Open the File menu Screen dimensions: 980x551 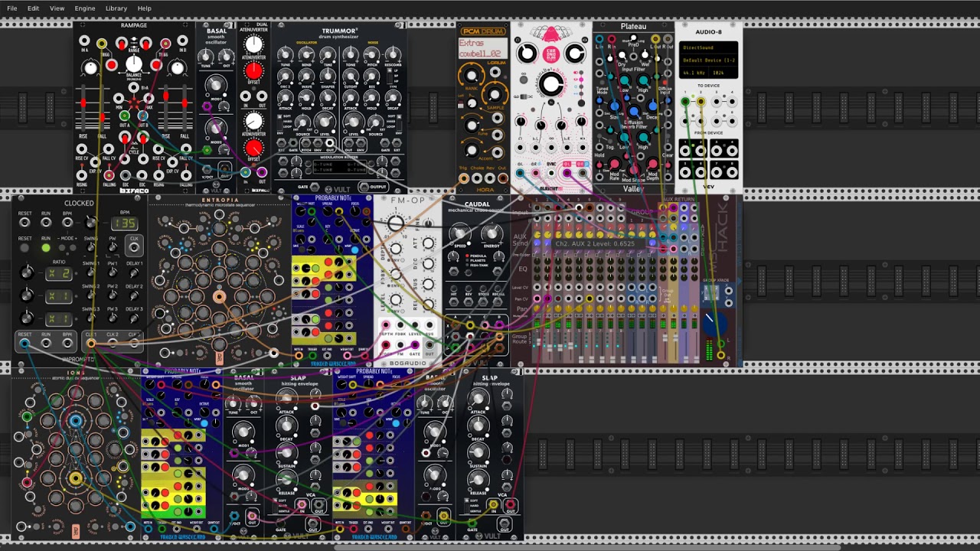pyautogui.click(x=11, y=8)
